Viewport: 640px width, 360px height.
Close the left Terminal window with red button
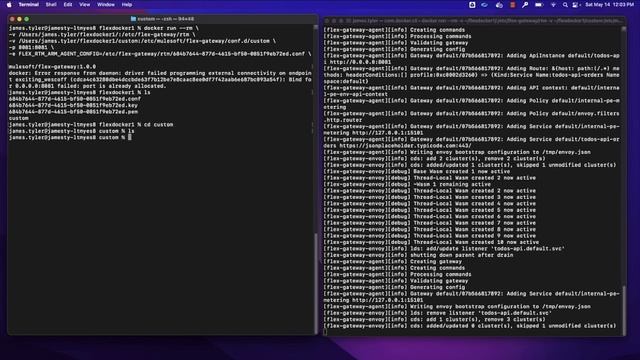pos(12,19)
